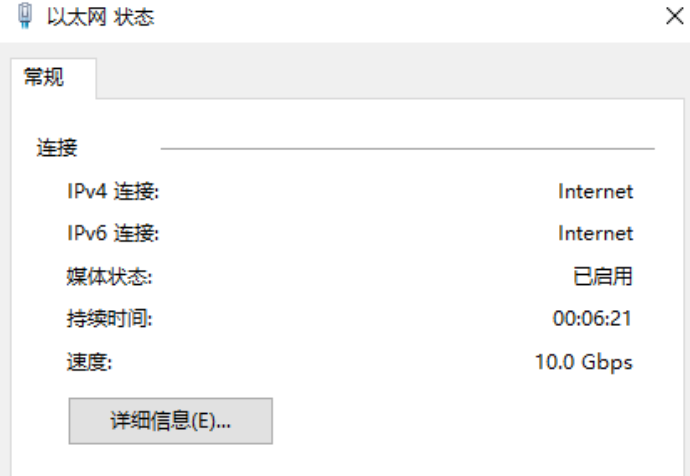
Task: Click the 已启用 media state value
Action: point(603,276)
